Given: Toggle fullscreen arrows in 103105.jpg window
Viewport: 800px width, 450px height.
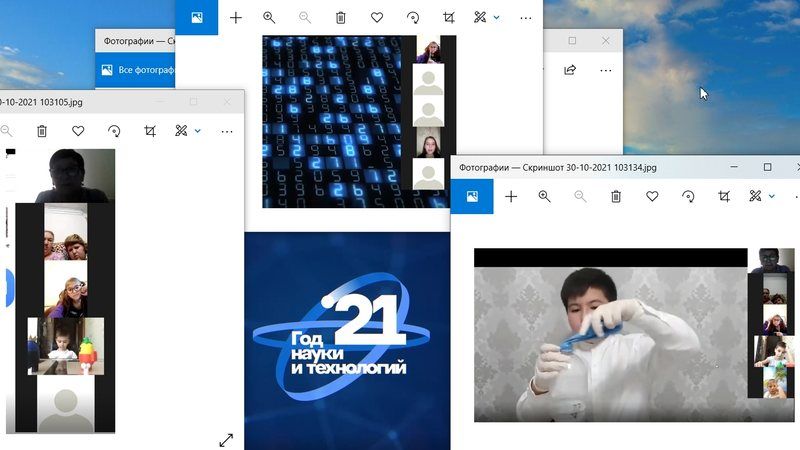Looking at the screenshot, I should [x=226, y=440].
